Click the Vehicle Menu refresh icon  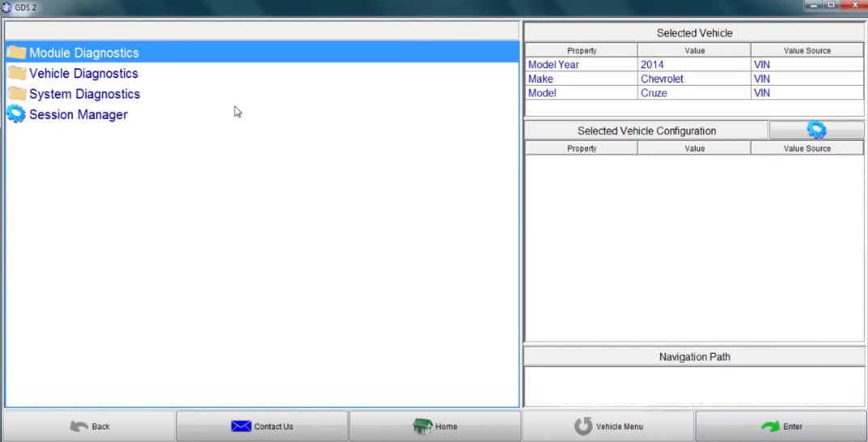583,426
